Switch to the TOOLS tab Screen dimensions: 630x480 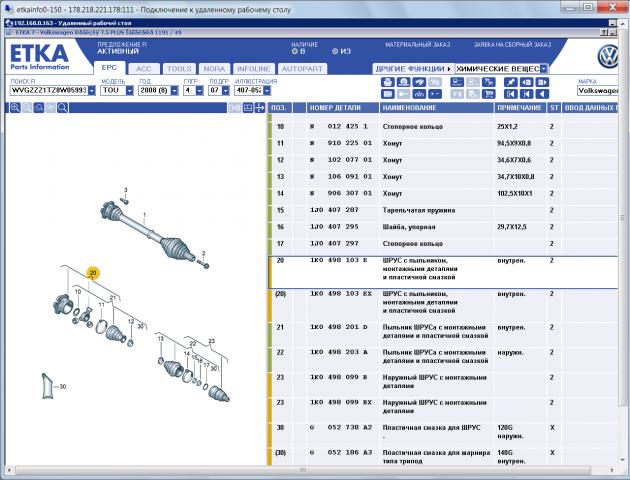(x=179, y=69)
